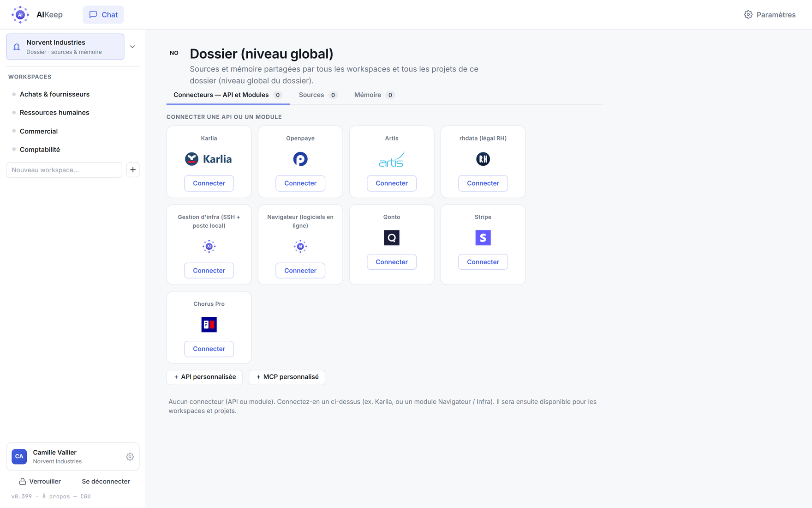The width and height of the screenshot is (812, 508).
Task: Expand the dossier selector chevron
Action: pyautogui.click(x=132, y=47)
